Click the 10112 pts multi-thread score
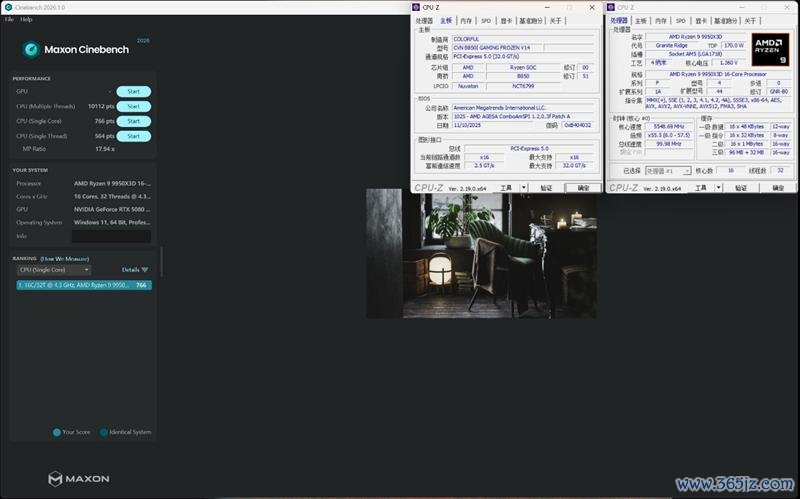 tap(101, 106)
